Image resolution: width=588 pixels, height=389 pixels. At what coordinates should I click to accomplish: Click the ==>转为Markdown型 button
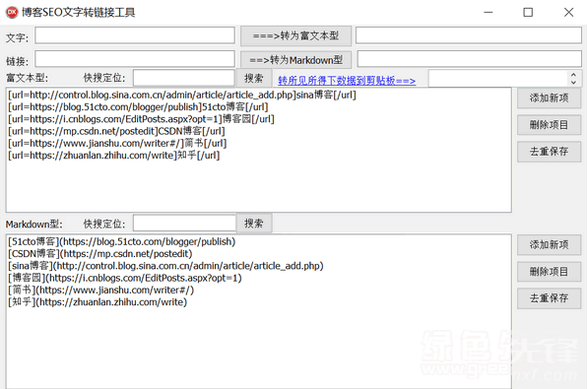click(295, 60)
